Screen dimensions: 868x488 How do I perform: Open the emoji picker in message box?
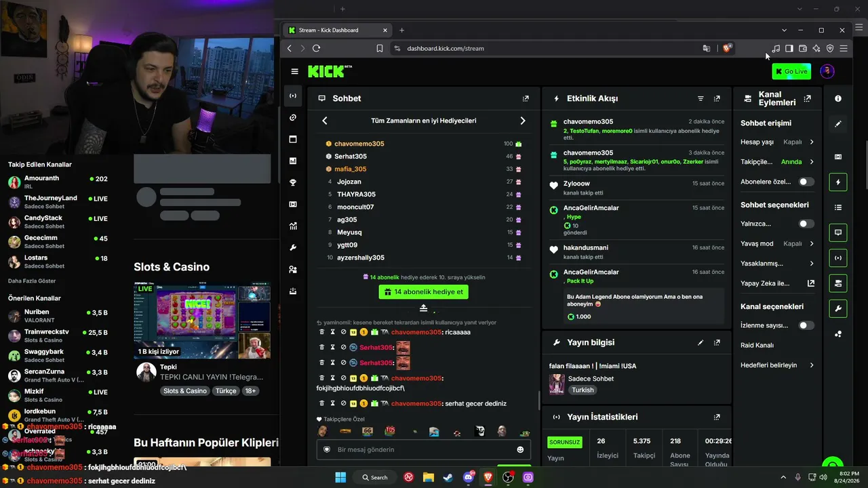coord(520,449)
